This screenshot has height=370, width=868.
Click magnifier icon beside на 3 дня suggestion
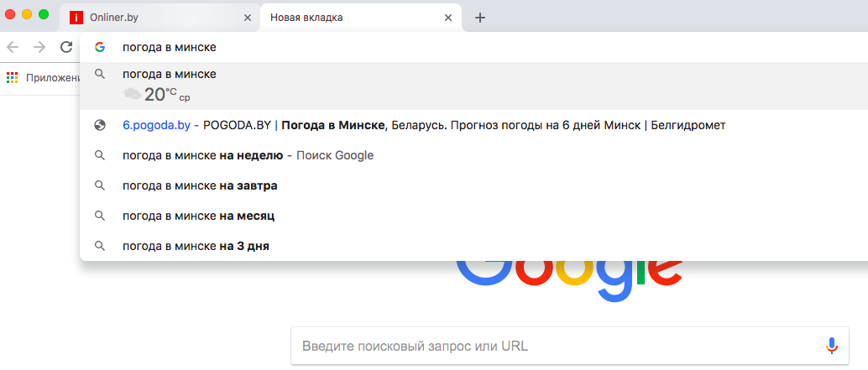(100, 246)
